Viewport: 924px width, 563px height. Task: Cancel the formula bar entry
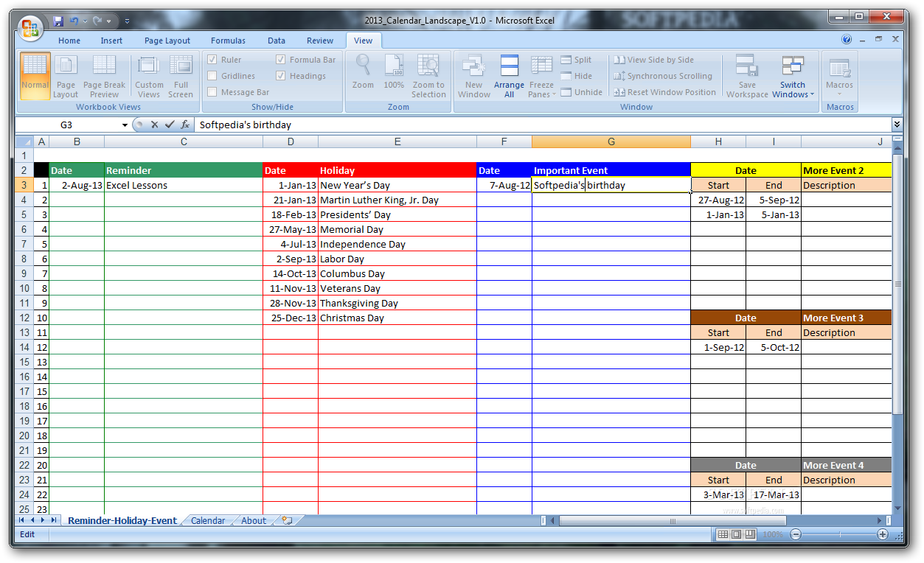point(154,125)
